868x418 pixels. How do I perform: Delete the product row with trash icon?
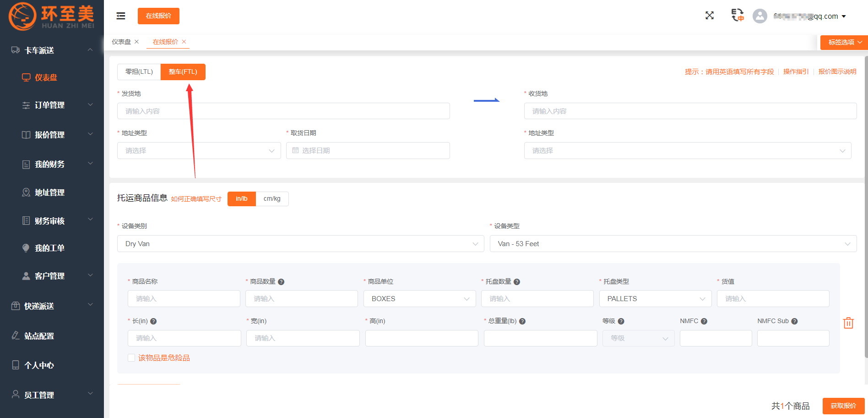pos(848,323)
